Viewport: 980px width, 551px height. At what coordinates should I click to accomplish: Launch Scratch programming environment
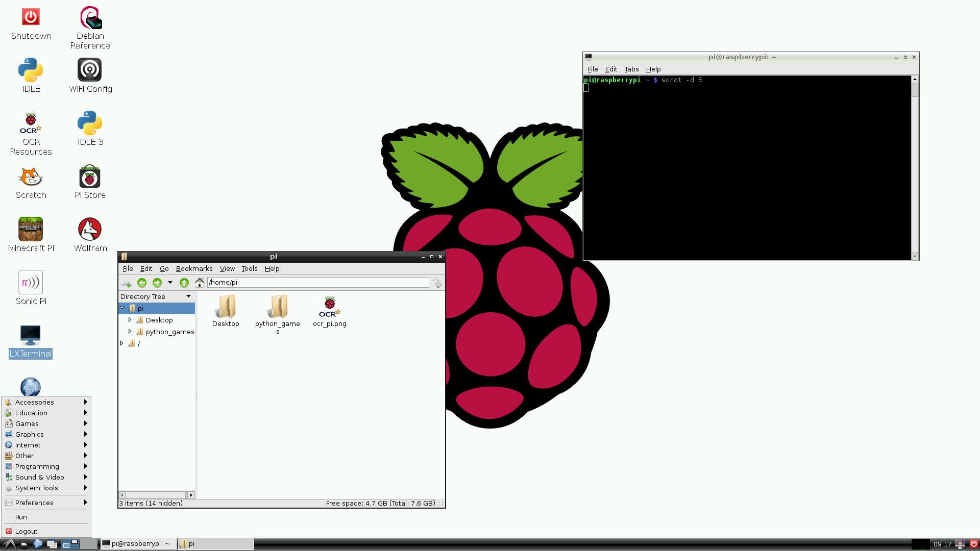point(31,182)
